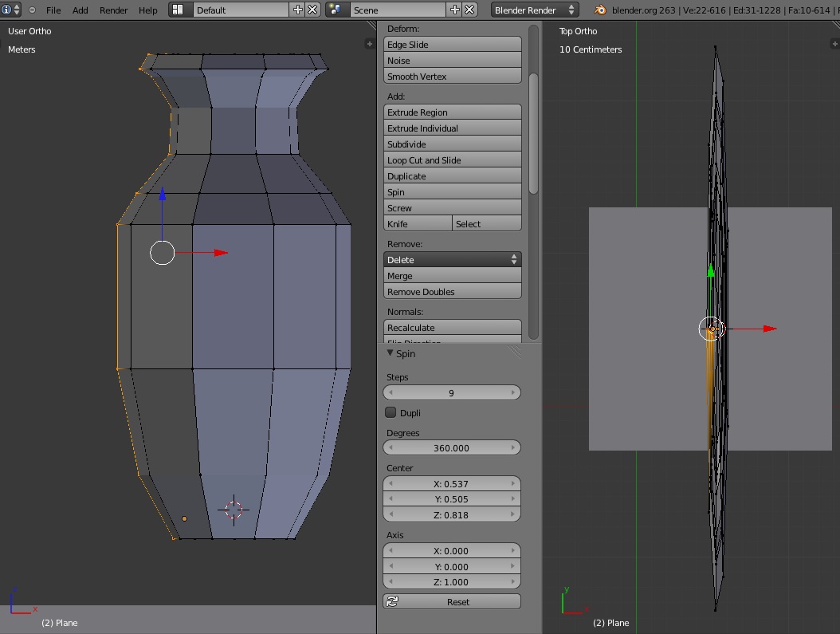Open the Render menu
The width and height of the screenshot is (840, 634).
(113, 10)
